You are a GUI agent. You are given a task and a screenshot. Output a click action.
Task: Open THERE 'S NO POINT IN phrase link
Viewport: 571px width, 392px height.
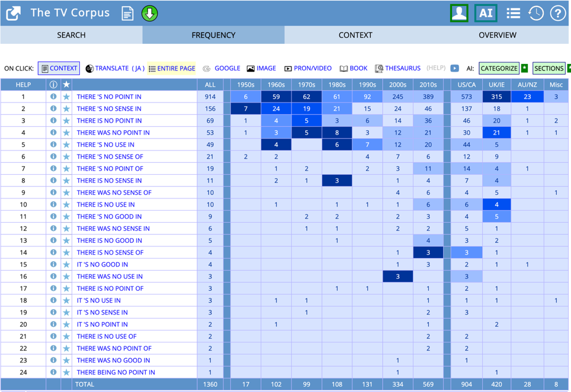coord(109,97)
